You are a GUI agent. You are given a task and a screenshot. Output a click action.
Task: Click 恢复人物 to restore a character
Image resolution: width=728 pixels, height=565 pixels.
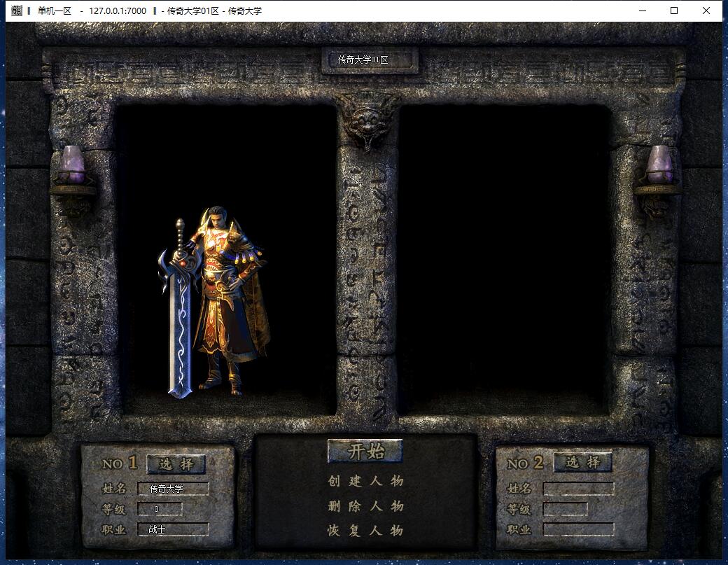coord(365,530)
